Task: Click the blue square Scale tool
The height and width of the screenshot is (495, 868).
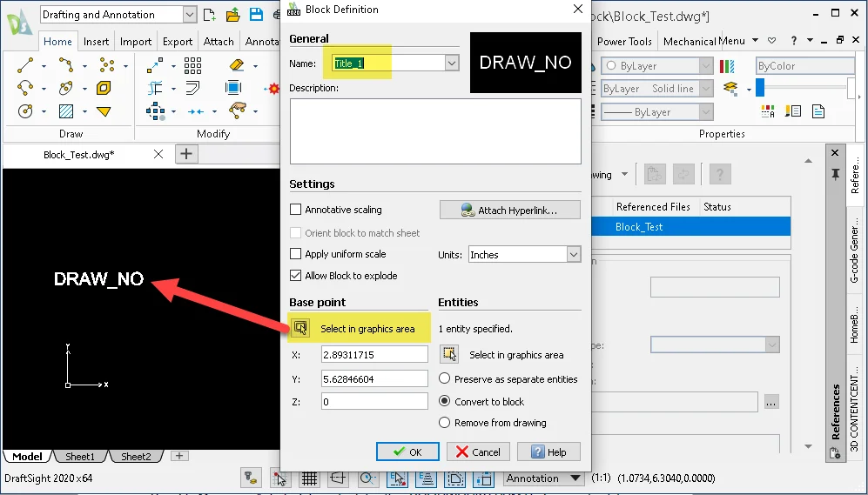Action: point(233,88)
